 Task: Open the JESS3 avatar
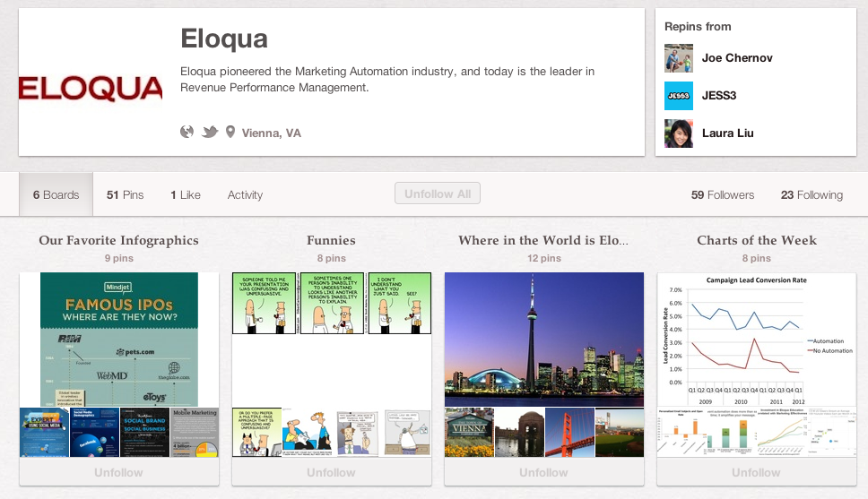[x=679, y=96]
